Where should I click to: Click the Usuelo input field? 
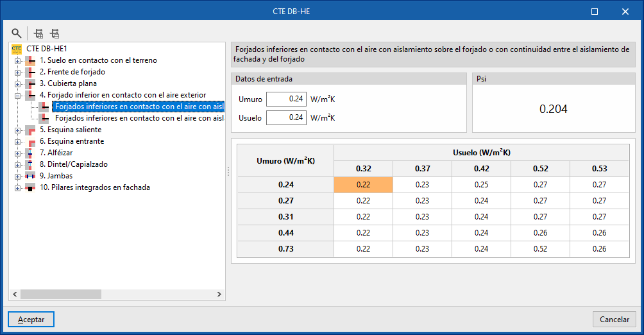click(286, 117)
